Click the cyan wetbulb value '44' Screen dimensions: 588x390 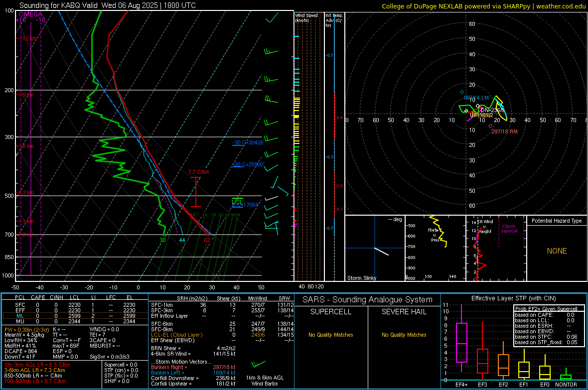182,240
